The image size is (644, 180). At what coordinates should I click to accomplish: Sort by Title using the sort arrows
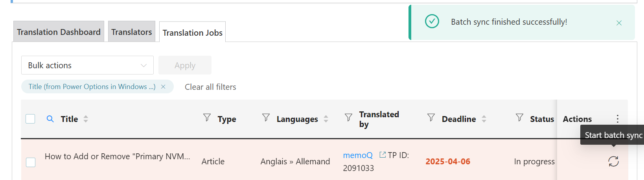click(86, 119)
